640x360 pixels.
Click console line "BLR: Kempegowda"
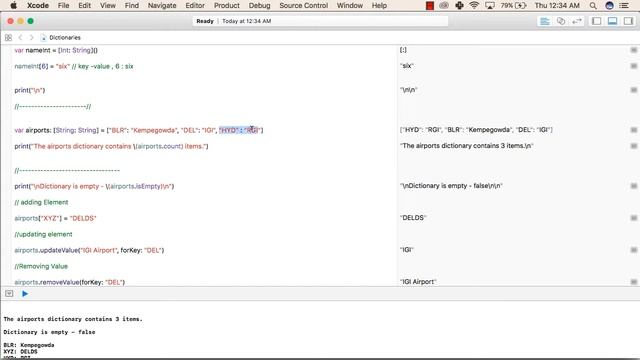tap(29, 345)
